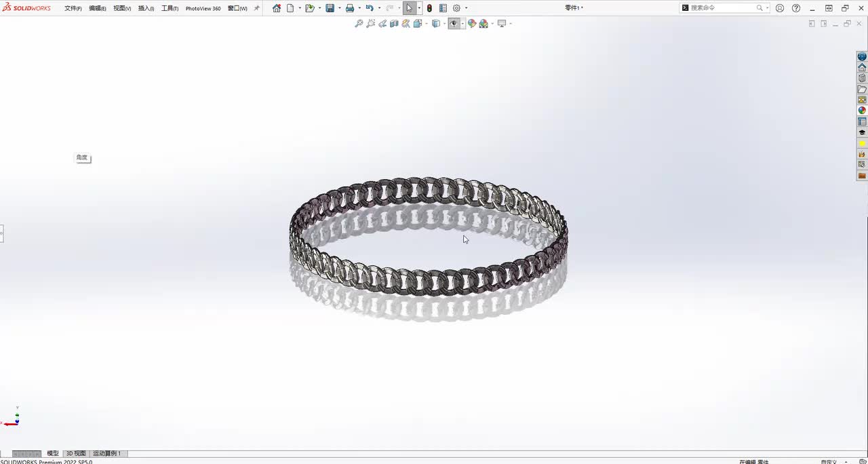Switch to the 3D 视图 tab
868x464 pixels.
tap(75, 453)
